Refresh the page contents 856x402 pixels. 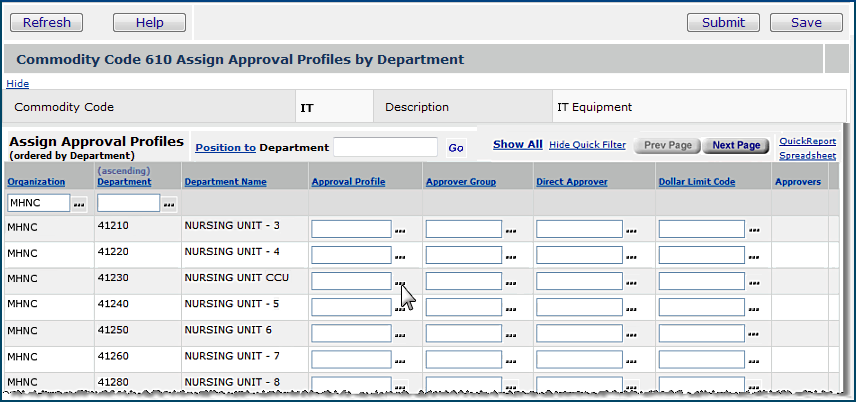(x=47, y=22)
